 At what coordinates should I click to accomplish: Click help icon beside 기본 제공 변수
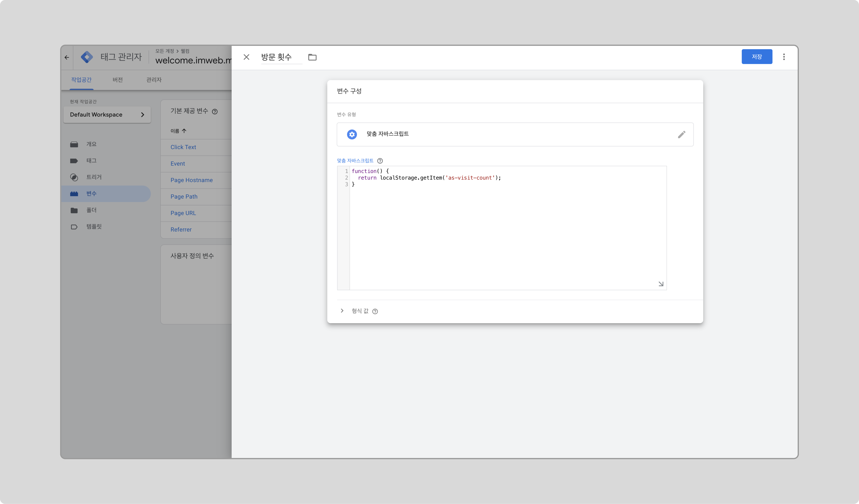coord(215,111)
